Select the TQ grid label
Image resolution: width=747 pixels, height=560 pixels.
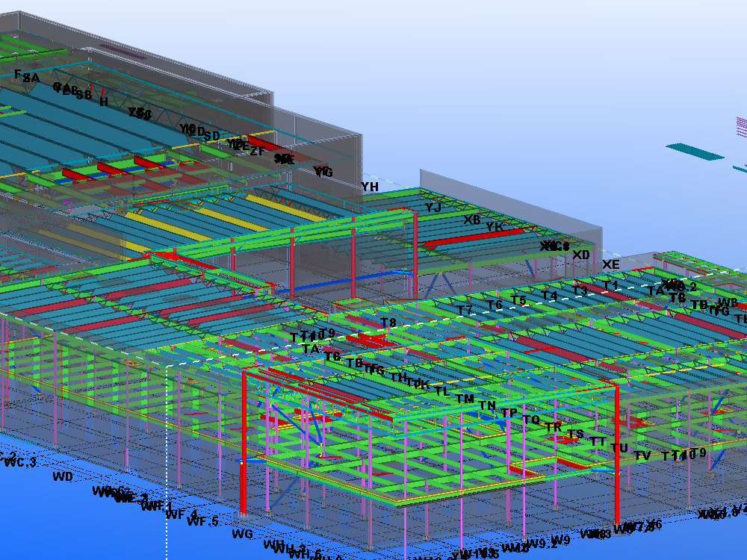(x=531, y=420)
